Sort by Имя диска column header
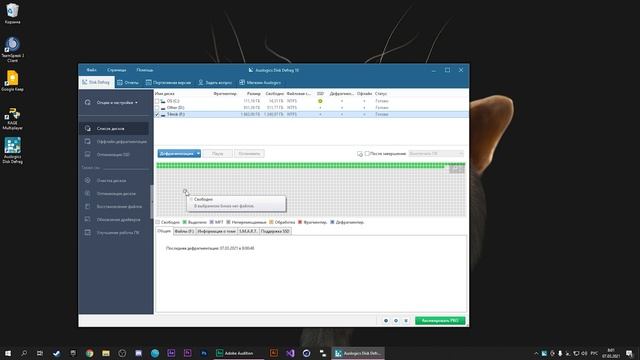 tap(165, 94)
